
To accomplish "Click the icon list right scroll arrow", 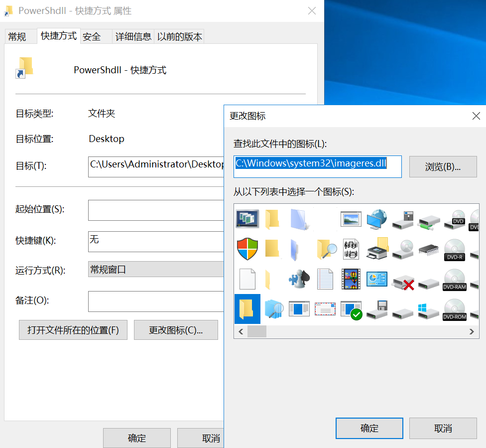I will pos(472,332).
